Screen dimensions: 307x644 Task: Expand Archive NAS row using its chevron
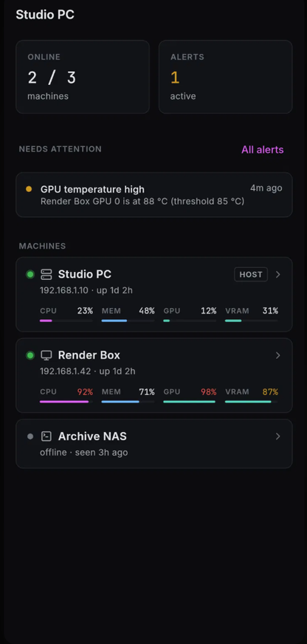(278, 436)
